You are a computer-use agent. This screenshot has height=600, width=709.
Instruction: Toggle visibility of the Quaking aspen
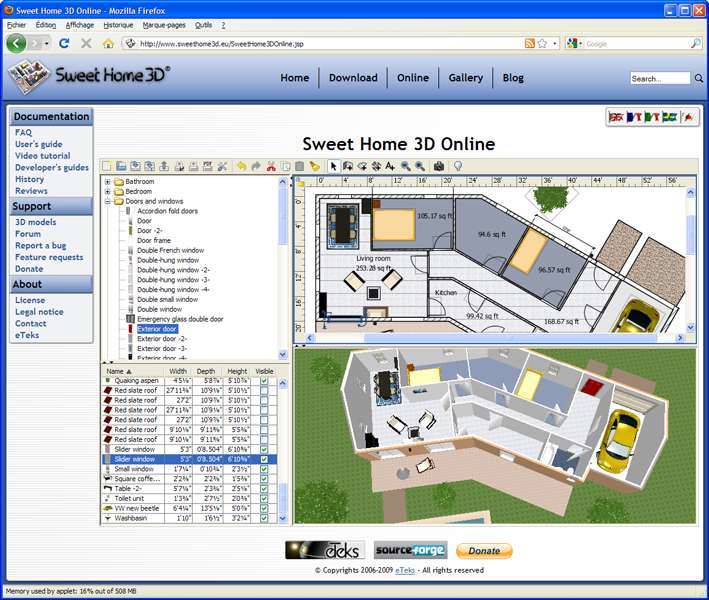264,381
